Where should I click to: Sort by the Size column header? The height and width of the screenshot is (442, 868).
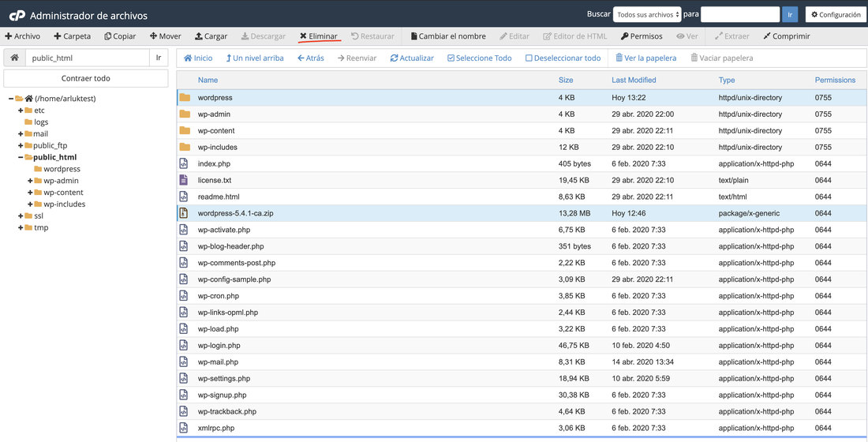pyautogui.click(x=566, y=80)
